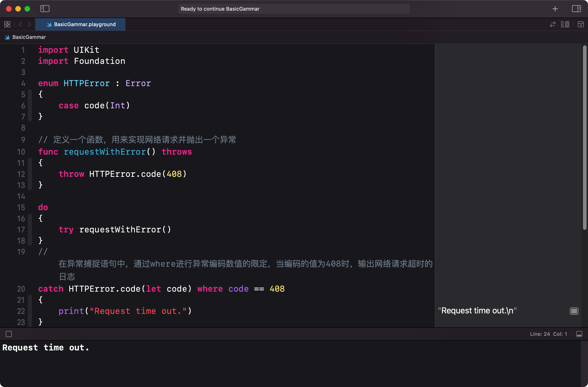Toggle the inspector panel icon
The image size is (588, 387).
576,9
